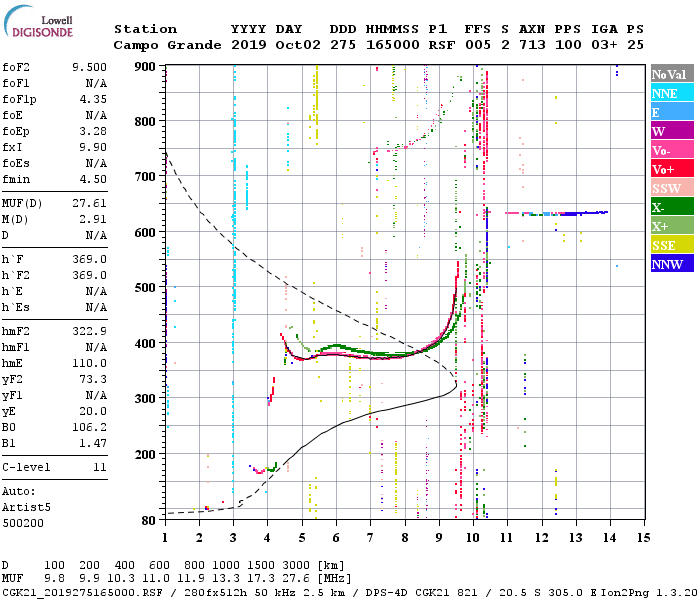Click the CGK21_2019275165000.RSF file name

tap(82, 593)
